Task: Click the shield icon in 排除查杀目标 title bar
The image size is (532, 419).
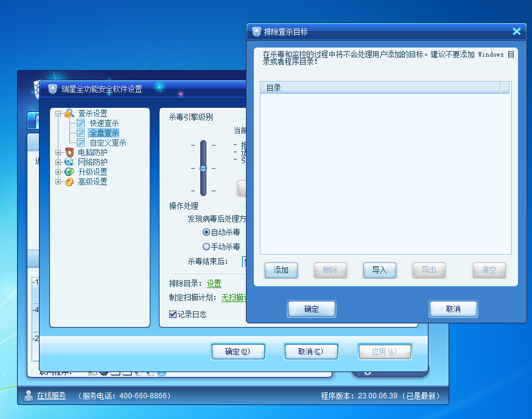Action: [x=256, y=32]
